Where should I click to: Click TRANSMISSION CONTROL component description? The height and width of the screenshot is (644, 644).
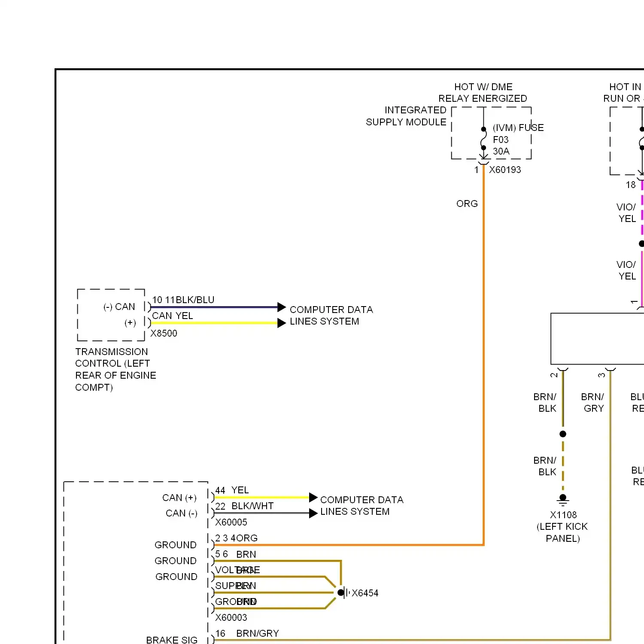tap(115, 369)
